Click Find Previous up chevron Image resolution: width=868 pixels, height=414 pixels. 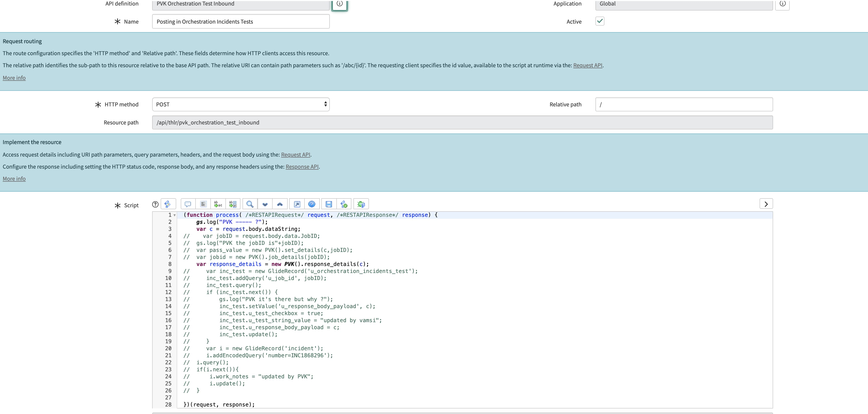click(x=280, y=204)
